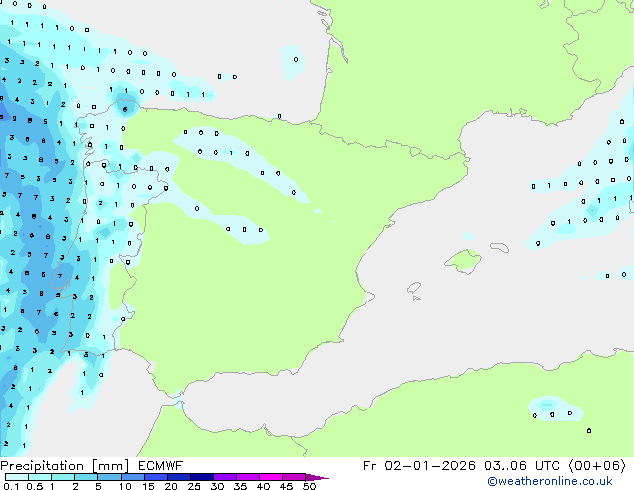Pick the 35–40 mm legend swatch
Screen dimensions: 634x490
(247, 477)
